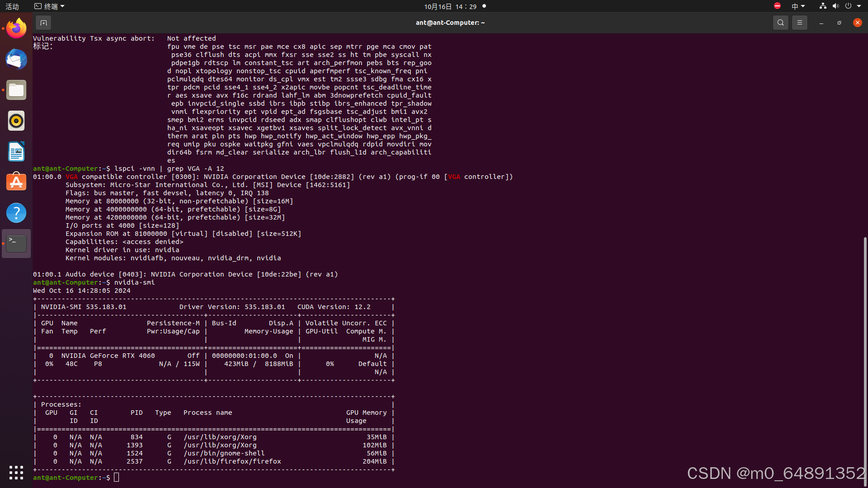868x488 pixels.
Task: Click the Terminal icon in dock
Action: pos(16,244)
